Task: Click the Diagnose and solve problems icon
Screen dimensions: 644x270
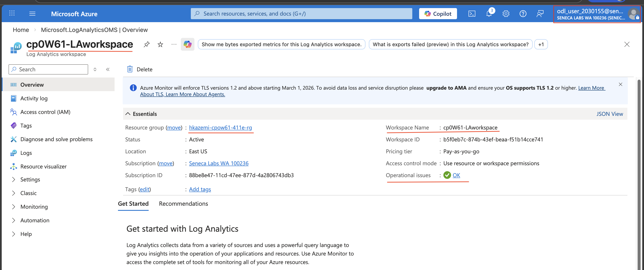Action: pyautogui.click(x=13, y=139)
